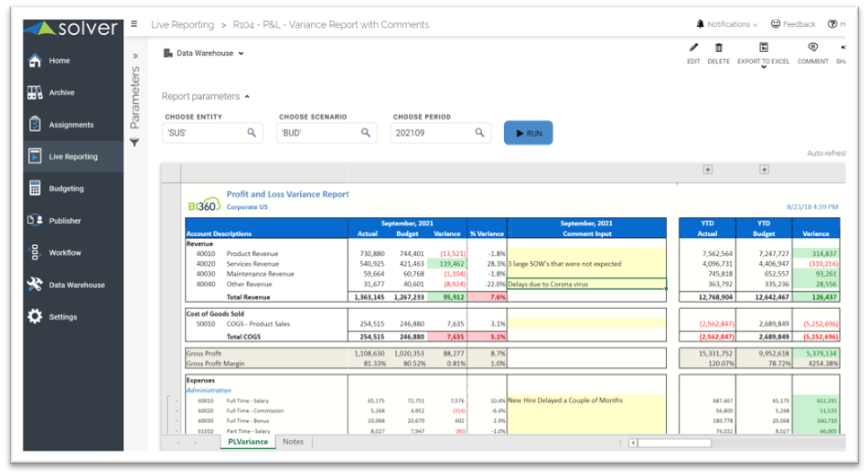The image size is (868, 475).
Task: Click the Choose Scenario input field
Action: 316,133
